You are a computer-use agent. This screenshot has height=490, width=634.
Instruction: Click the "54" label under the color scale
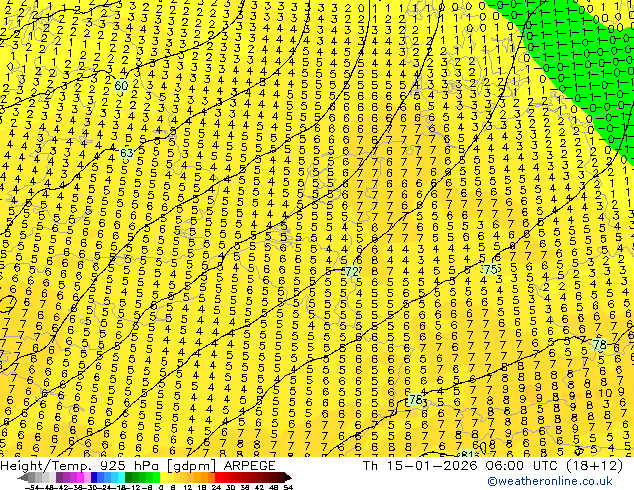287,487
